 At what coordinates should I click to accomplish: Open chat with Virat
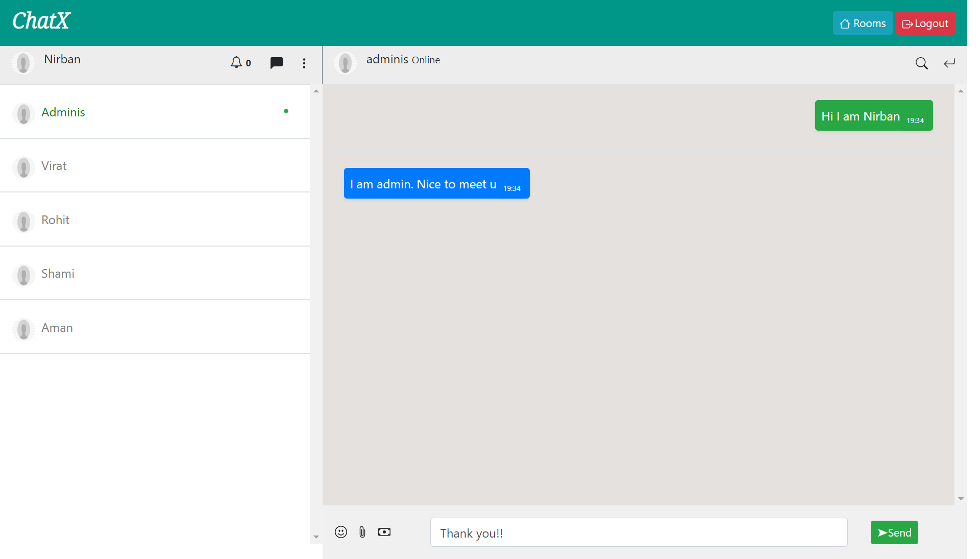[155, 165]
